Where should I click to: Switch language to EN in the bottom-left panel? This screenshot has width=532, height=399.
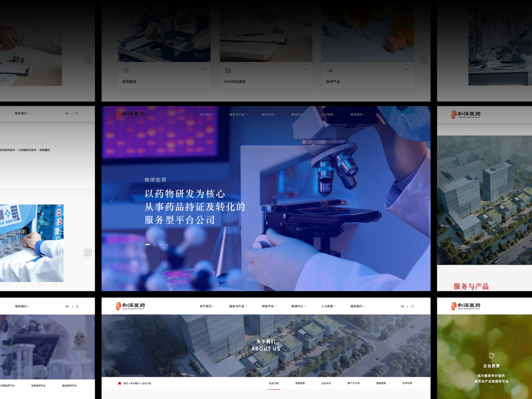(67, 306)
